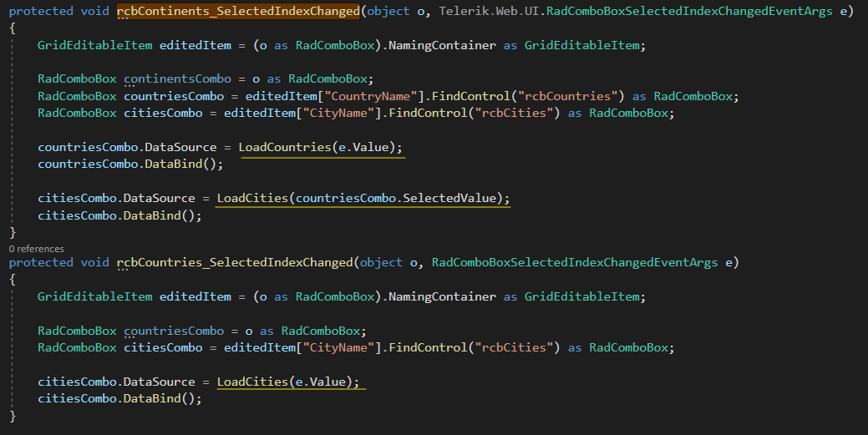Click the "protected" keyword of rcbCountries method
This screenshot has width=868, height=435.
coord(41,262)
